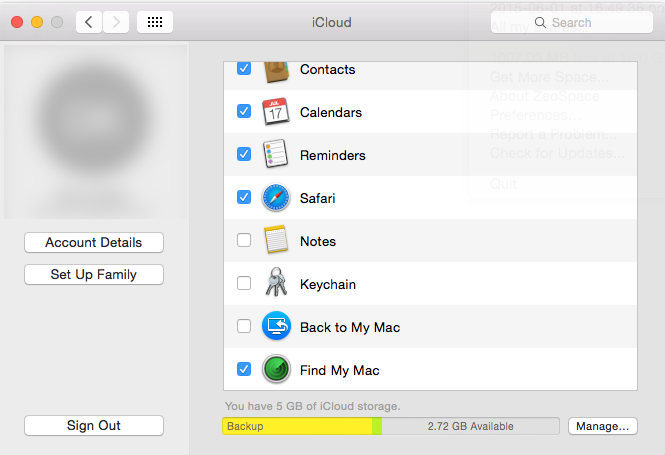
Task: Sign Out of iCloud
Action: (x=94, y=425)
